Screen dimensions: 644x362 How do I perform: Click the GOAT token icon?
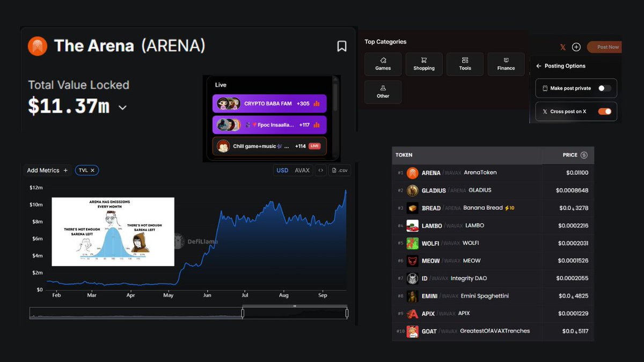(x=412, y=331)
